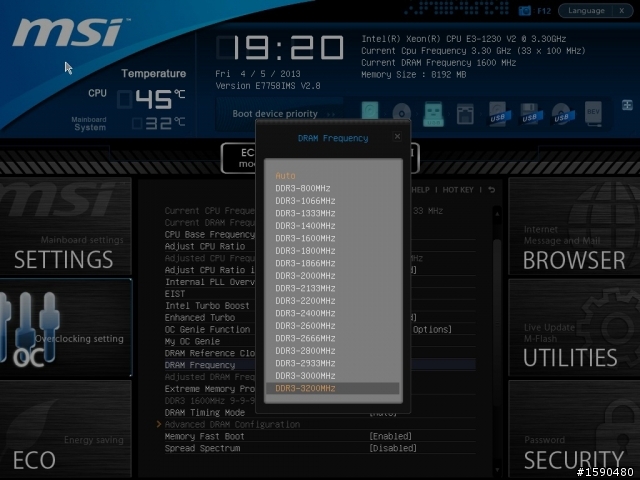Viewport: 640px width, 480px height.
Task: Select highlighted DDR3-3200MHz entry
Action: click(332, 388)
